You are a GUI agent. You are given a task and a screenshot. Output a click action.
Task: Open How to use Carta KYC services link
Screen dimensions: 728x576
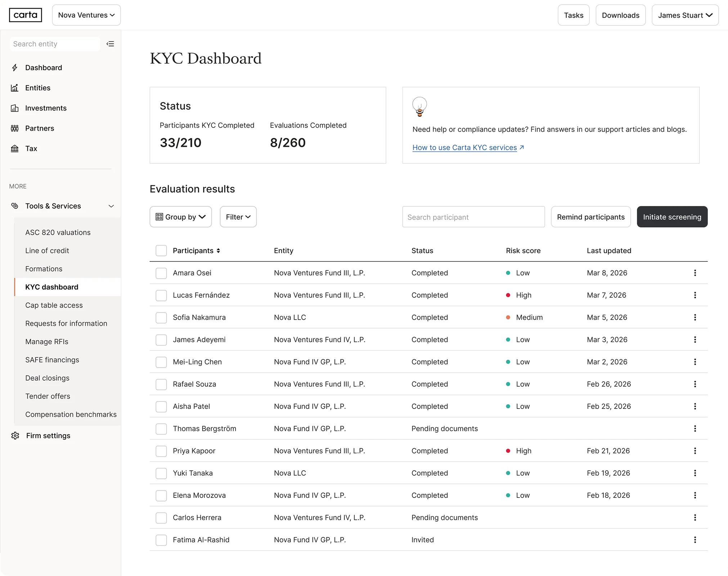coord(468,148)
